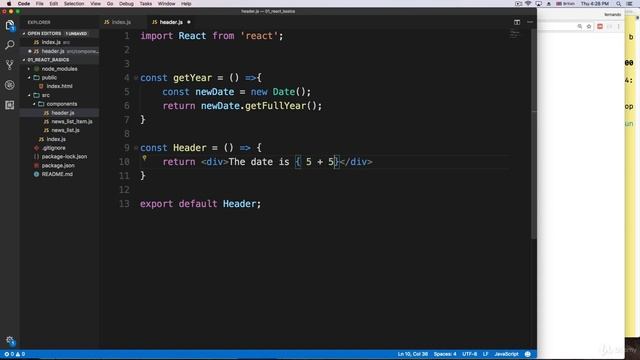Image resolution: width=640 pixels, height=360 pixels.
Task: Open the Search view in activity bar
Action: 9,45
